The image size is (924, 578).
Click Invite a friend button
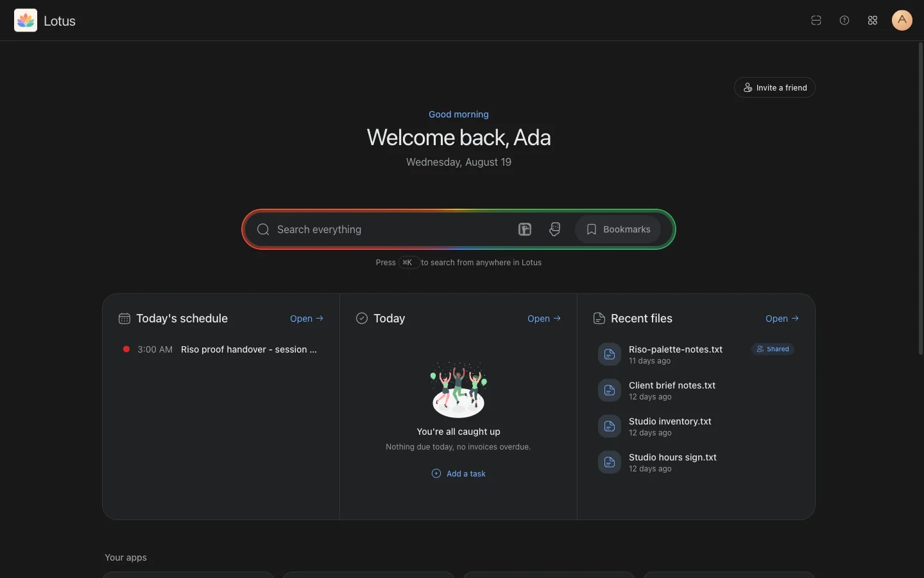click(x=774, y=87)
